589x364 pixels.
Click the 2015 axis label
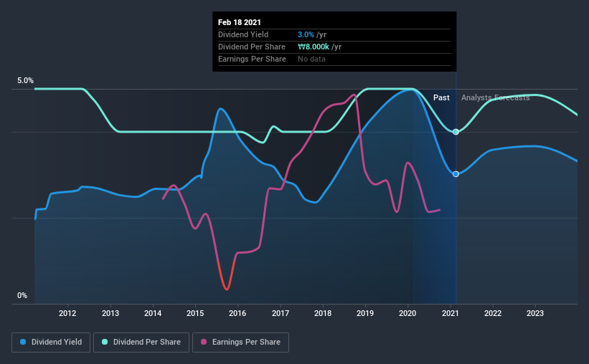[195, 313]
